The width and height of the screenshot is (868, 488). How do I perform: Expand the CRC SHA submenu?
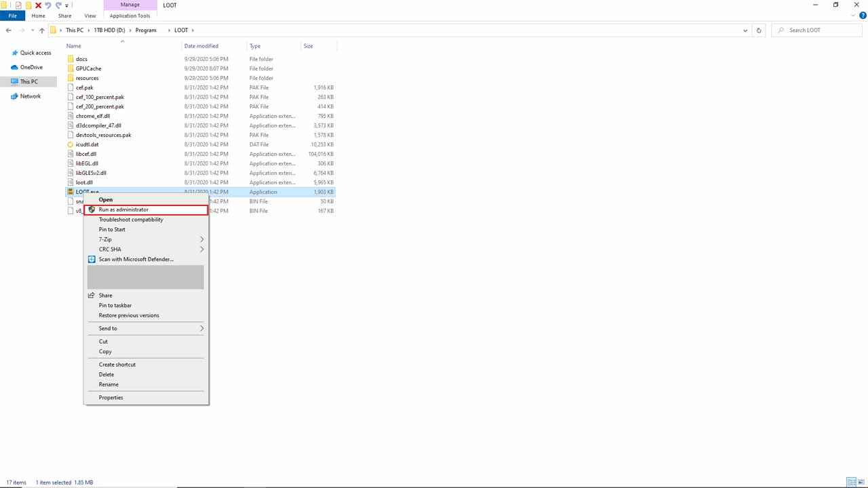201,249
